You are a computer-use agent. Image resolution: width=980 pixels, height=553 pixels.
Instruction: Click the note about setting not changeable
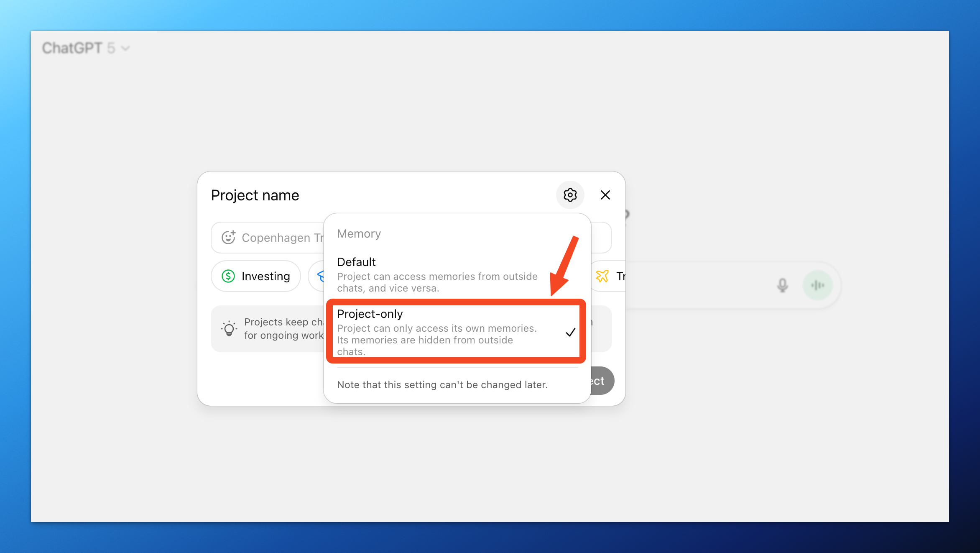pos(442,384)
